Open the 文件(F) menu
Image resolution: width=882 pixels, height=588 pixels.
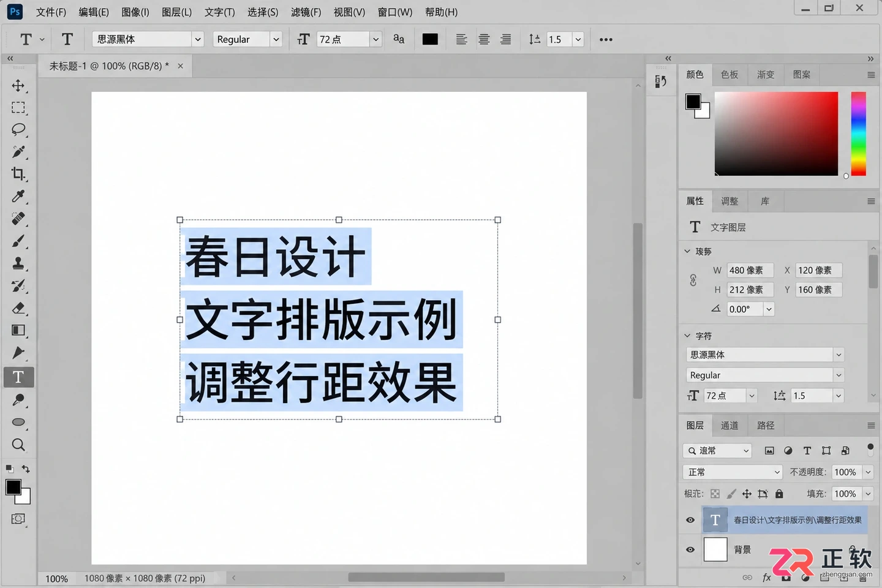coord(51,12)
